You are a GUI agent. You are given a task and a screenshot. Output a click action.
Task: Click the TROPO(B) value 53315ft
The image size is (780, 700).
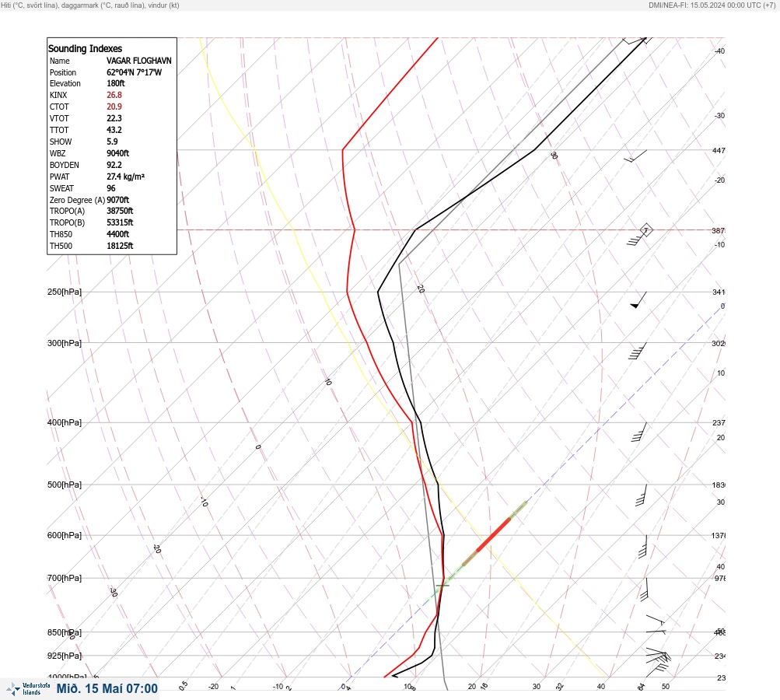120,222
